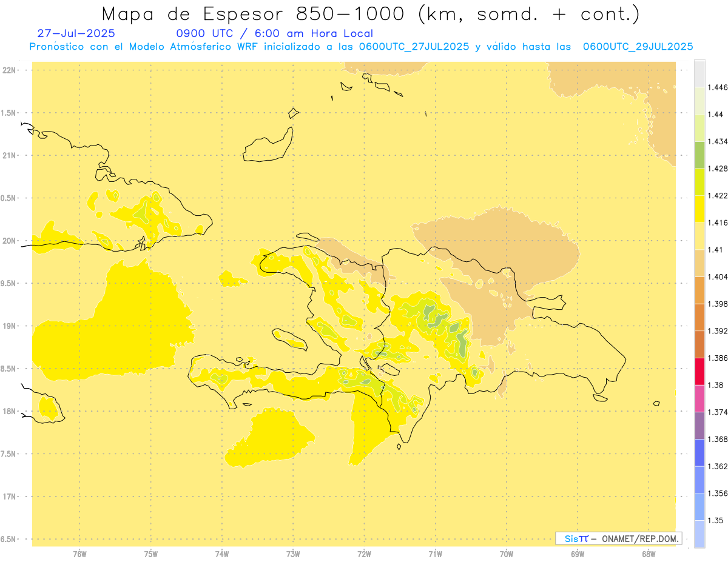
Task: Click the '19N' latitude label
Action: [10, 326]
